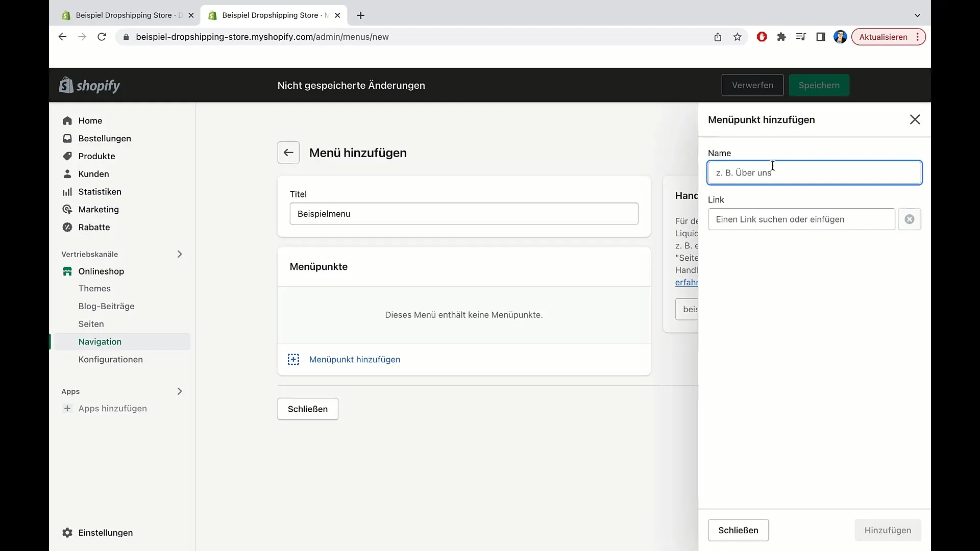
Task: Click the Verwerfen button
Action: 752,85
